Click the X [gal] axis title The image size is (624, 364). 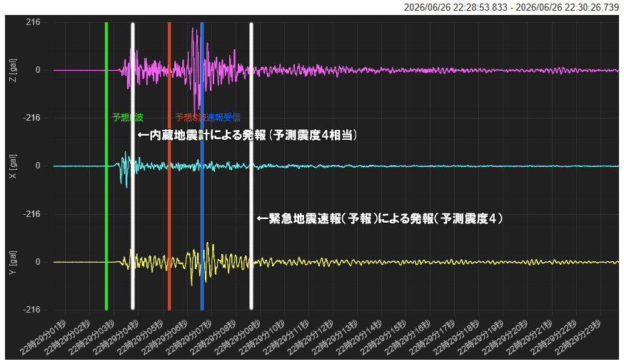pos(13,166)
